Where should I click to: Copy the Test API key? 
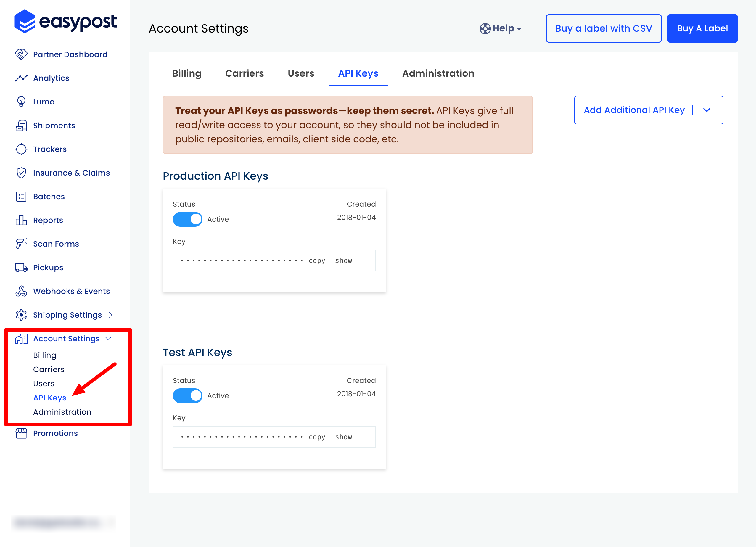click(317, 437)
